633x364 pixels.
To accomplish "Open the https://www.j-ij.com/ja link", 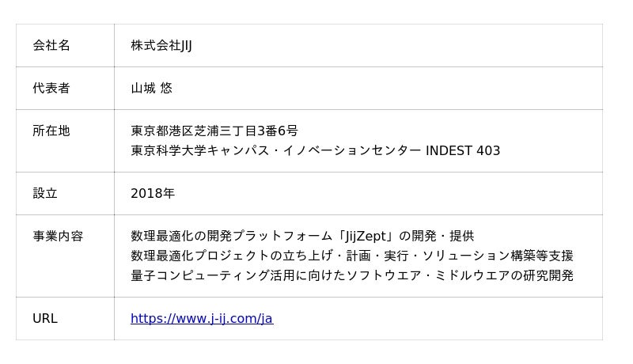I will (x=202, y=319).
